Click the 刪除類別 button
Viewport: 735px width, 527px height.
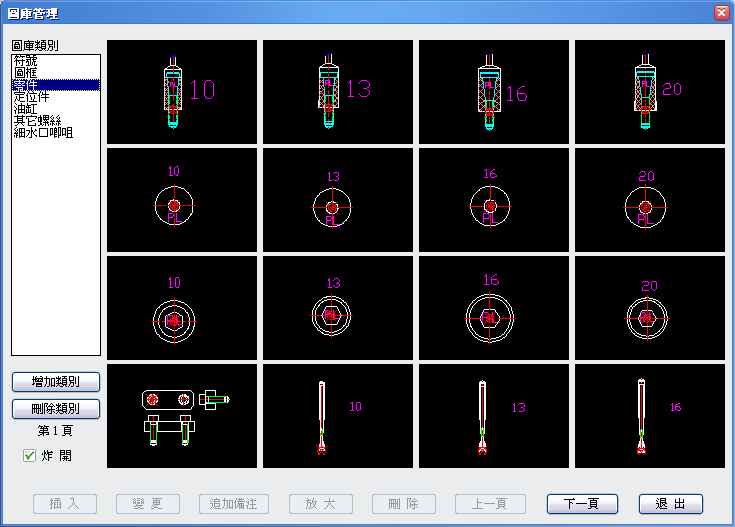click(56, 408)
